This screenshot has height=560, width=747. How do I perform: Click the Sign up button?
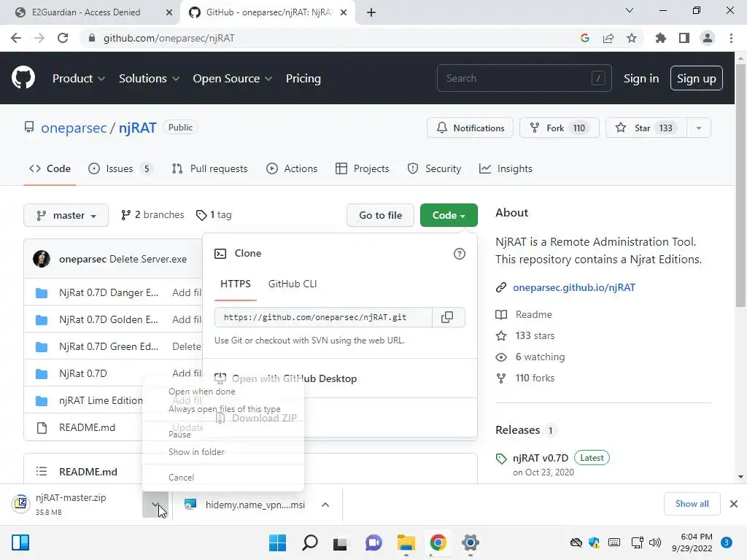[696, 79]
